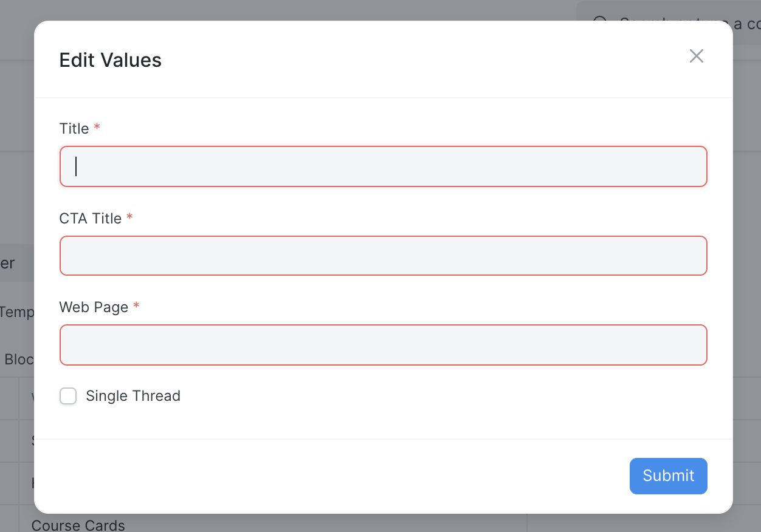Focus the CTA Title input field

pyautogui.click(x=383, y=256)
